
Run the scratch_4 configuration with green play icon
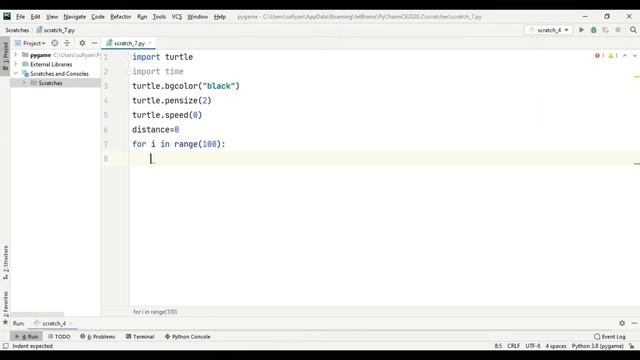click(581, 30)
